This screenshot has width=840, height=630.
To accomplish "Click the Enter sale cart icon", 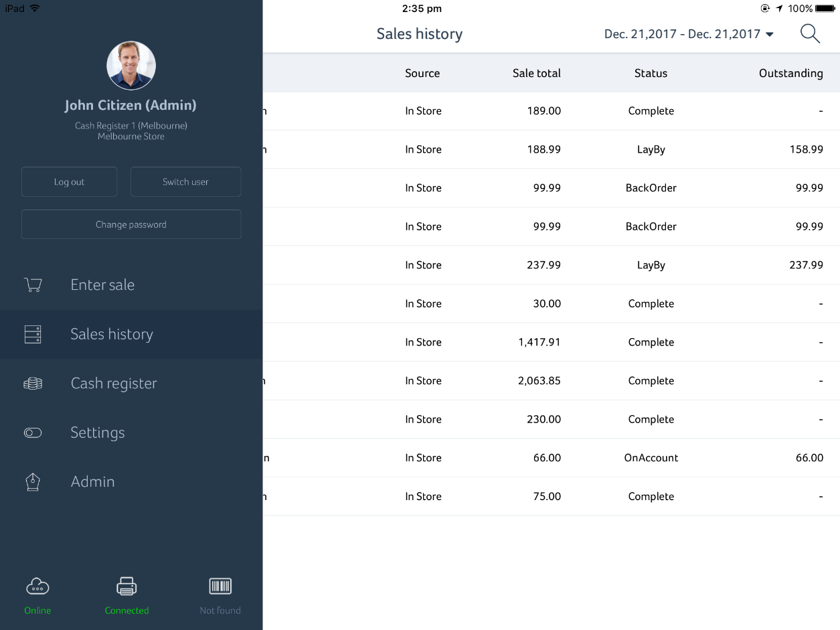I will click(33, 285).
